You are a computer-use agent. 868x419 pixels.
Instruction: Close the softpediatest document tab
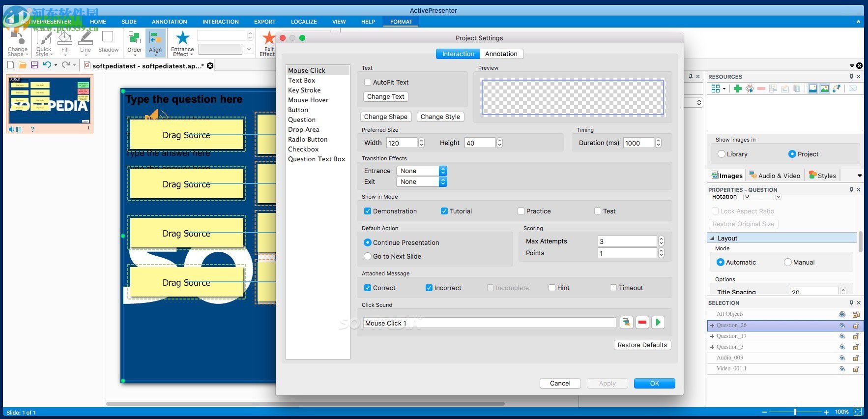210,65
